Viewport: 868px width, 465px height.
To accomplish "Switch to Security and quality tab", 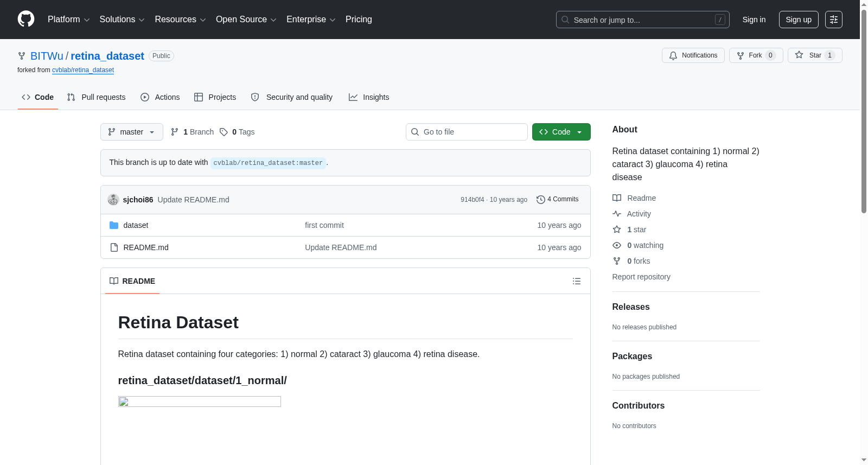I will [x=292, y=97].
